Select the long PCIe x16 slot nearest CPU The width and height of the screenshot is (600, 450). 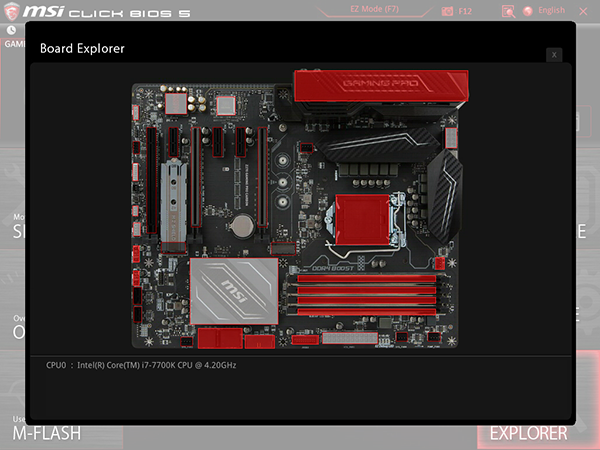pyautogui.click(x=262, y=177)
